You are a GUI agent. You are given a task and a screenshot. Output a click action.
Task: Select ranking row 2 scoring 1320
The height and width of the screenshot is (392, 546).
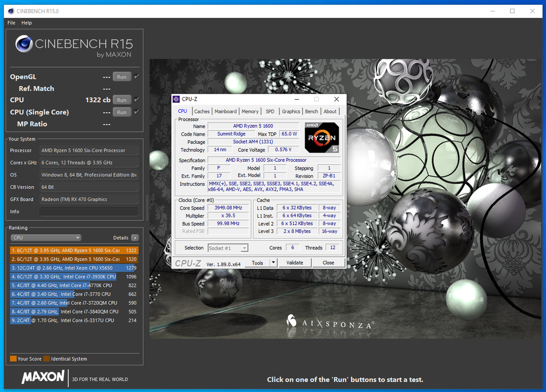click(x=74, y=259)
